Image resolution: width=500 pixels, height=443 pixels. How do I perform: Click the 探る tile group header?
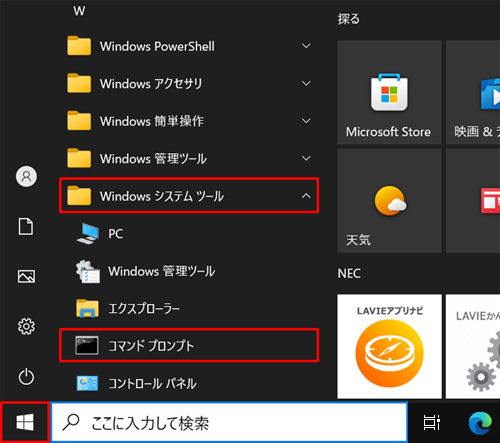[349, 19]
